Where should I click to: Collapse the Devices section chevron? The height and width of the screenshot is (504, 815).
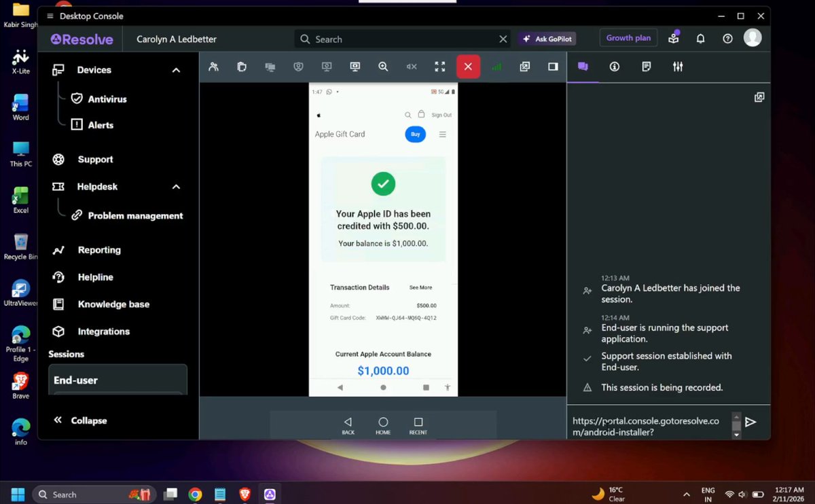176,70
